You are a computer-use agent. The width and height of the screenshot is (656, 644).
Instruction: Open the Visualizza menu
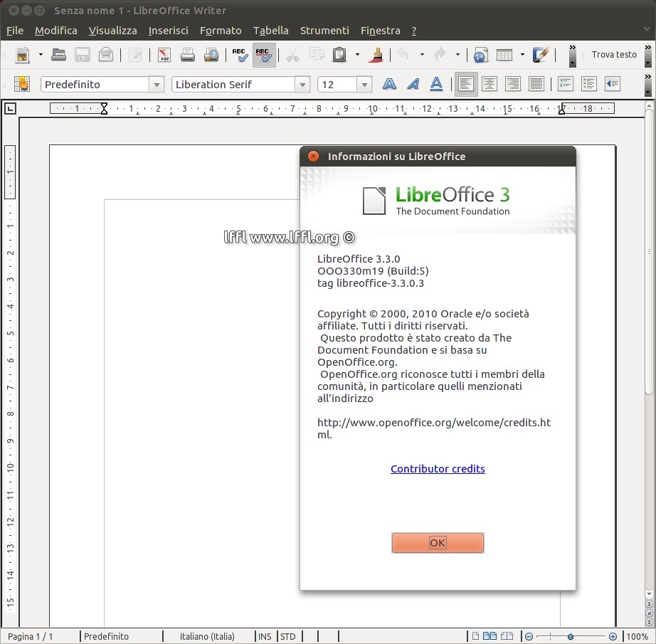[x=112, y=31]
